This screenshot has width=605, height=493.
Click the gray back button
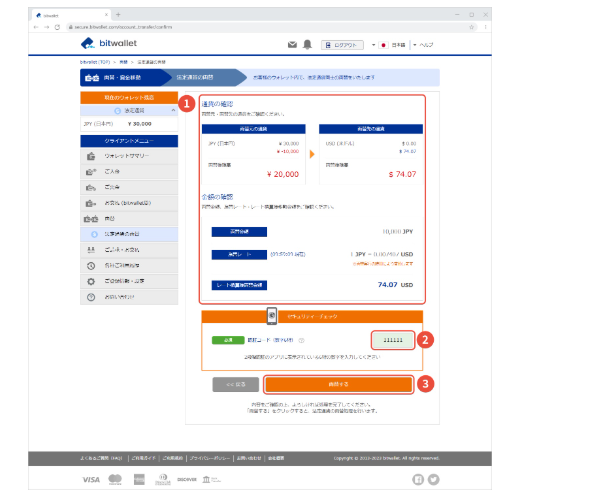(236, 384)
